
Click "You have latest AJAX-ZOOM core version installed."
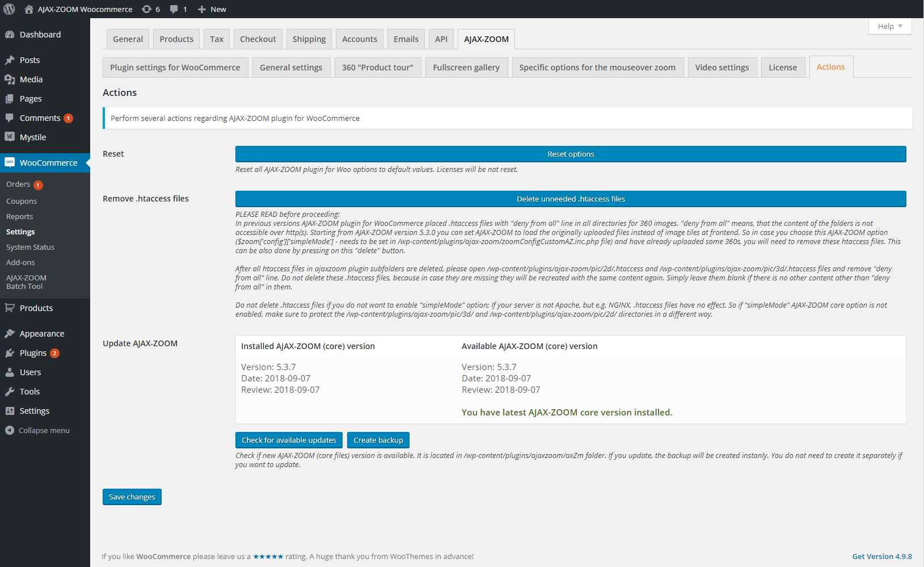click(567, 413)
